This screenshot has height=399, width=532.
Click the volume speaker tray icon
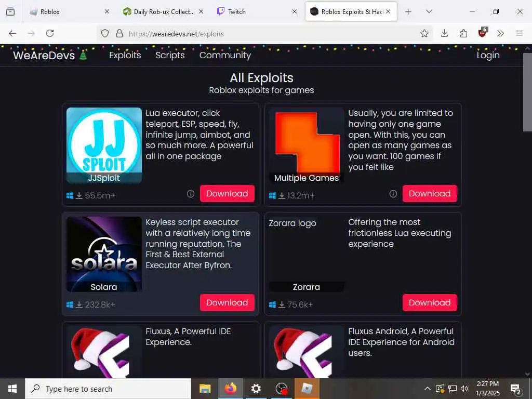[x=464, y=389]
